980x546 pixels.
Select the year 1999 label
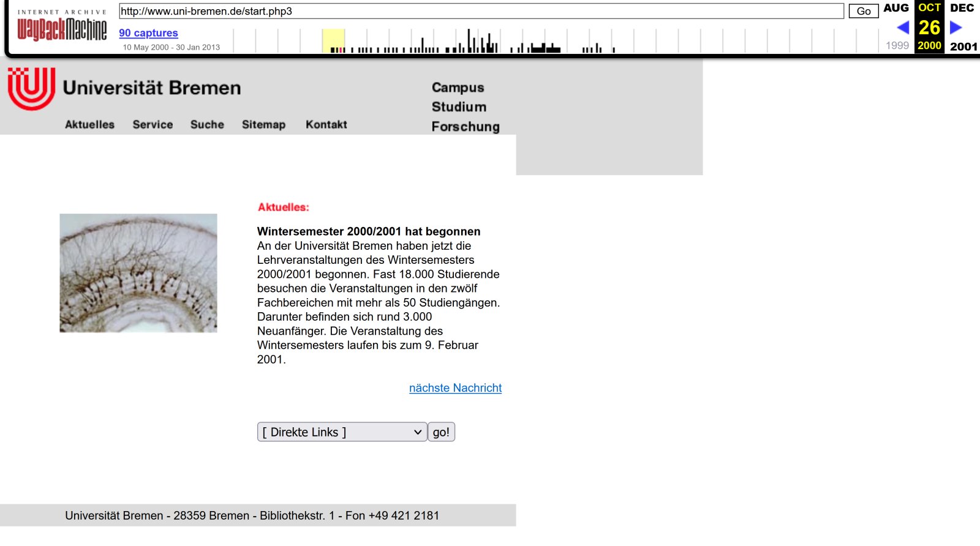pyautogui.click(x=897, y=46)
